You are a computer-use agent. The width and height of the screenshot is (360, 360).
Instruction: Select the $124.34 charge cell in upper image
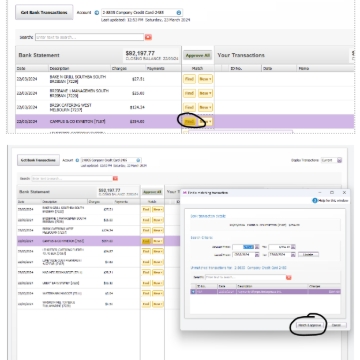pyautogui.click(x=137, y=107)
